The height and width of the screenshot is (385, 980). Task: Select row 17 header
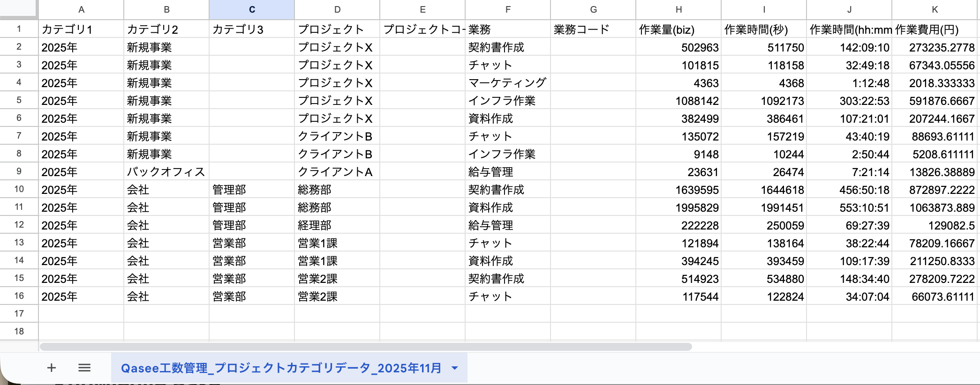tap(19, 314)
